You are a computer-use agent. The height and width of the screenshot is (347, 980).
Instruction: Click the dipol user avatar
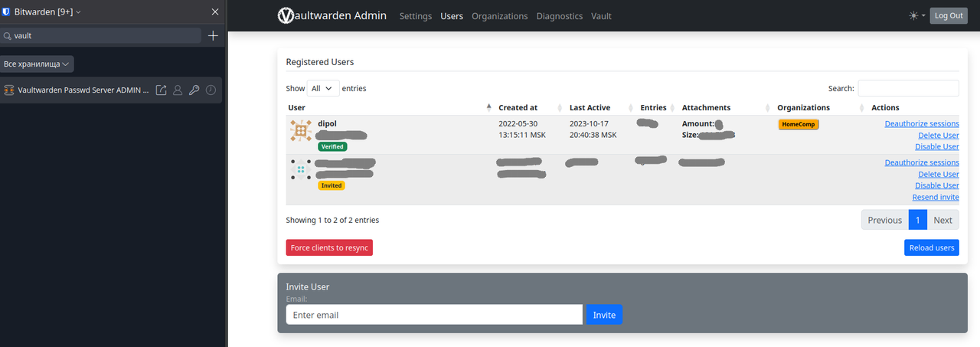coord(301,129)
